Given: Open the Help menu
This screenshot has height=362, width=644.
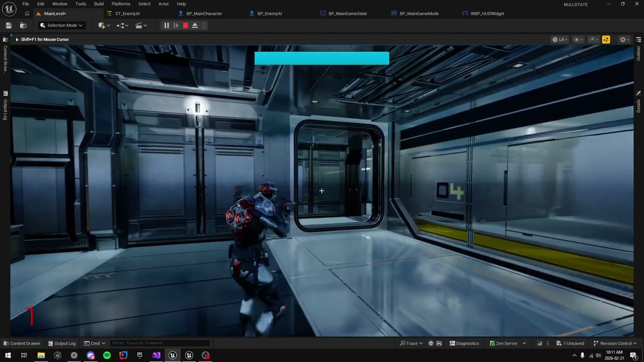Looking at the screenshot, I should pos(182,4).
